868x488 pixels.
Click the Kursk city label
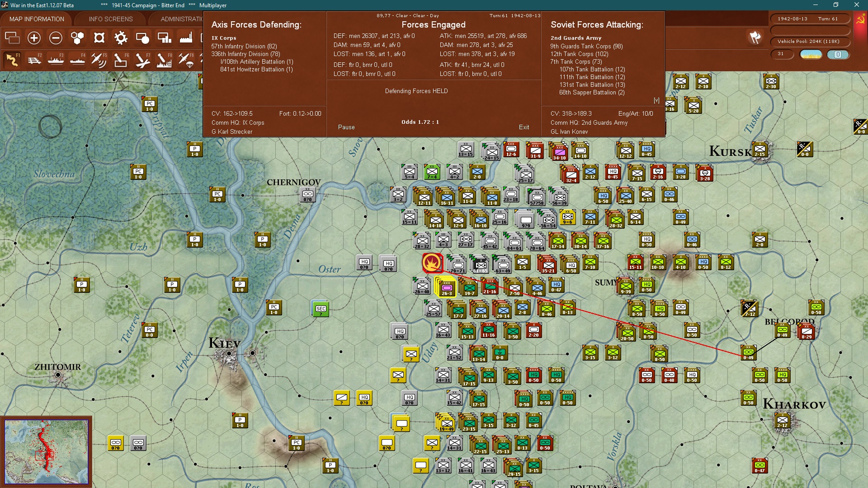pyautogui.click(x=730, y=151)
